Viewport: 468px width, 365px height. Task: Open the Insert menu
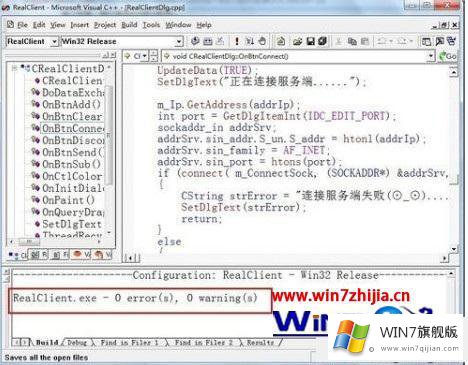coord(79,25)
